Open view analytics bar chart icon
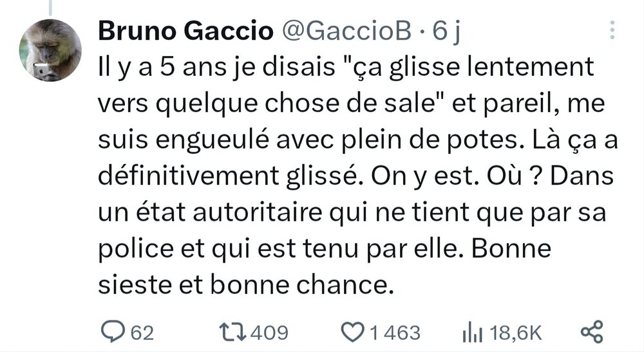The image size is (644, 352). pyautogui.click(x=472, y=333)
